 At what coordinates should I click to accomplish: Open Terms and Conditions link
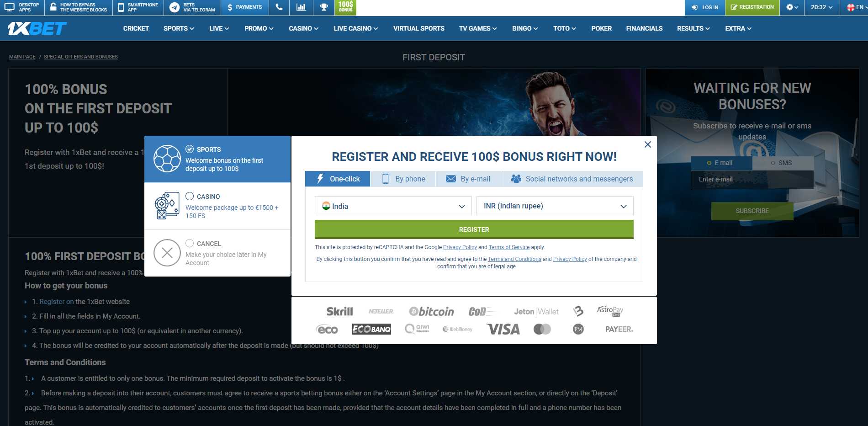pos(514,259)
